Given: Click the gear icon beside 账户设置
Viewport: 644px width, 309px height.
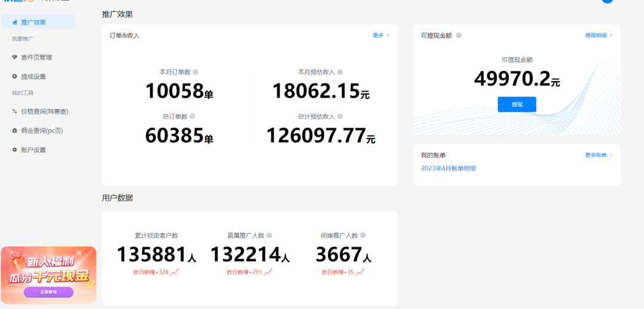Looking at the screenshot, I should (15, 150).
